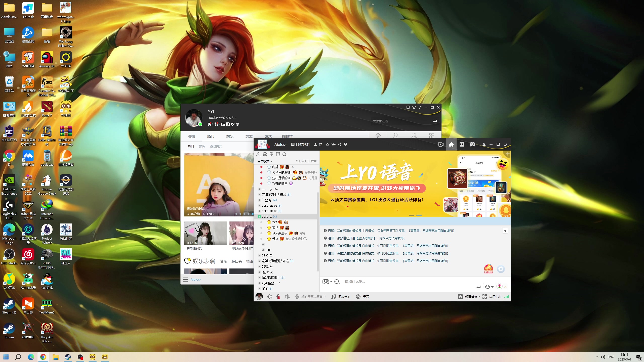The image size is (644, 362).
Task: Expand the gift panel up-arrow next to flower
Action: click(x=505, y=287)
